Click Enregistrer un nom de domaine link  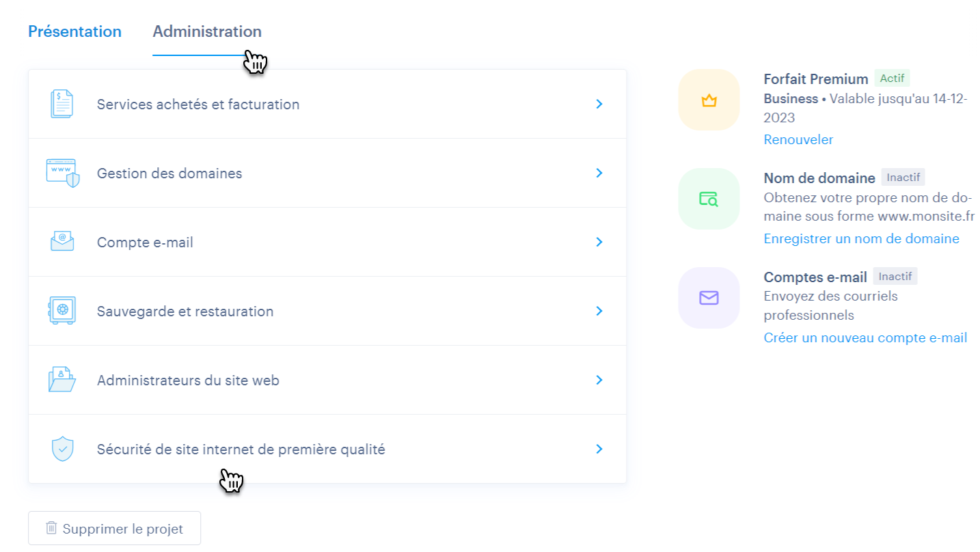[861, 238]
